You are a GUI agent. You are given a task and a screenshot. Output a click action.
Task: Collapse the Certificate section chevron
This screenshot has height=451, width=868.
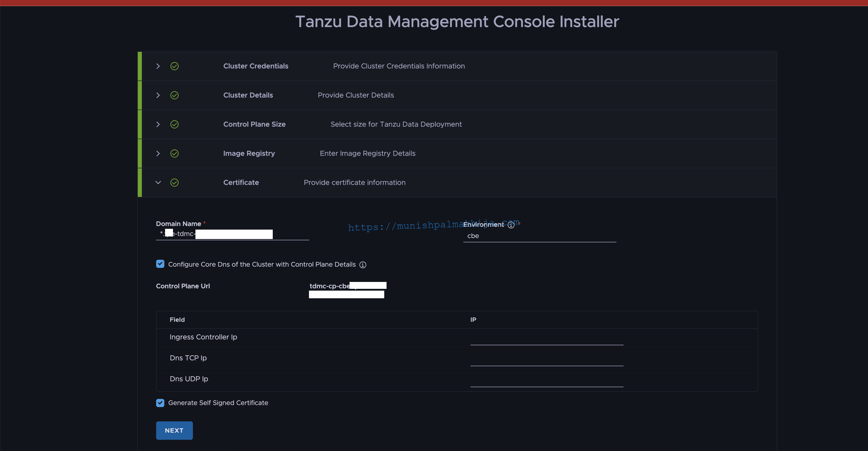[x=158, y=183]
